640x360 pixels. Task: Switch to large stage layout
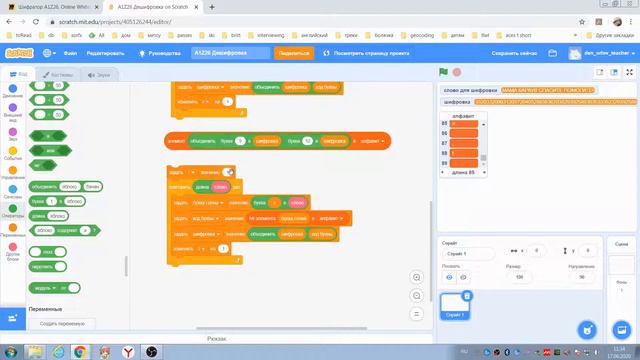(614, 72)
